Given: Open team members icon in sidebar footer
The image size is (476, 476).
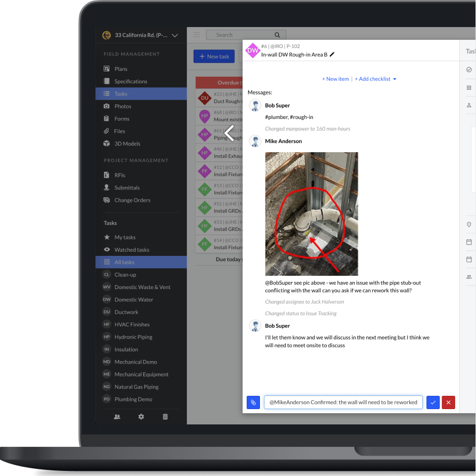Looking at the screenshot, I should pyautogui.click(x=117, y=417).
